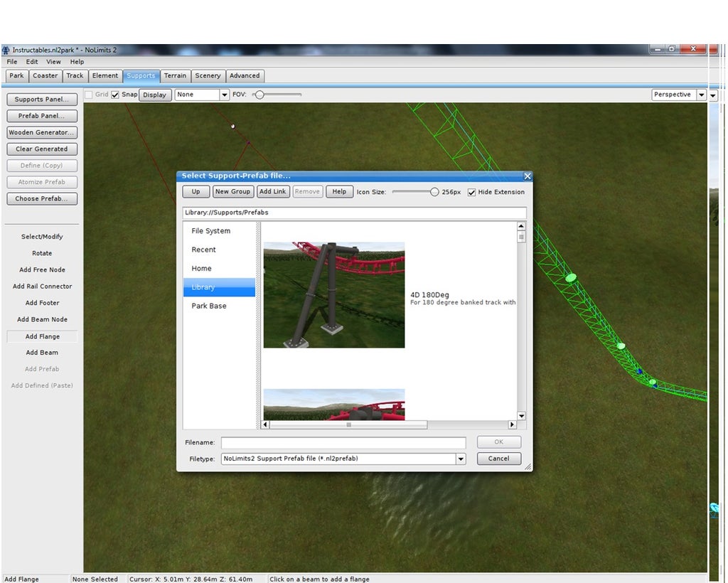This screenshot has height=583, width=728.
Task: Open extra options arrow beside Perspective
Action: point(713,95)
